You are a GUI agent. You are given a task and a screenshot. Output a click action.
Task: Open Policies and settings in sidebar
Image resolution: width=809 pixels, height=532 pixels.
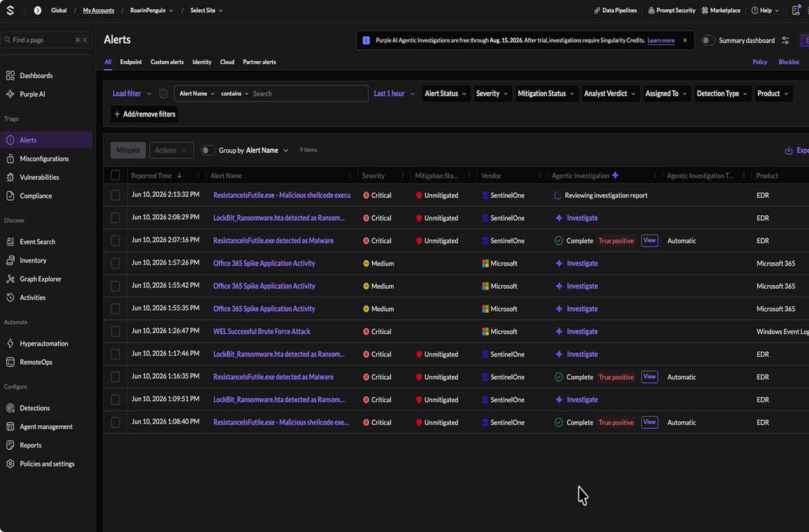47,464
